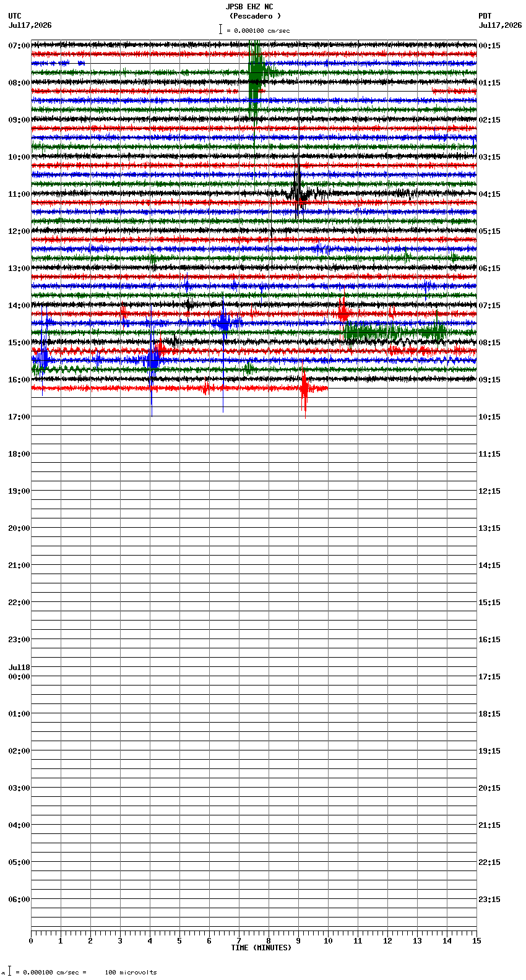This screenshot has width=526, height=980.
Task: Select the 14:00 UTC row label
Action: [19, 306]
